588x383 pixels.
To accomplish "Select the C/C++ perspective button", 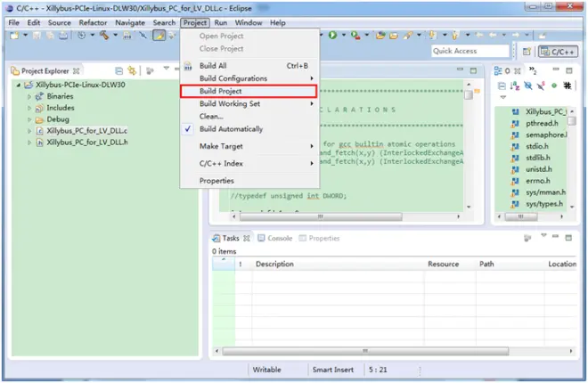I will coord(558,52).
